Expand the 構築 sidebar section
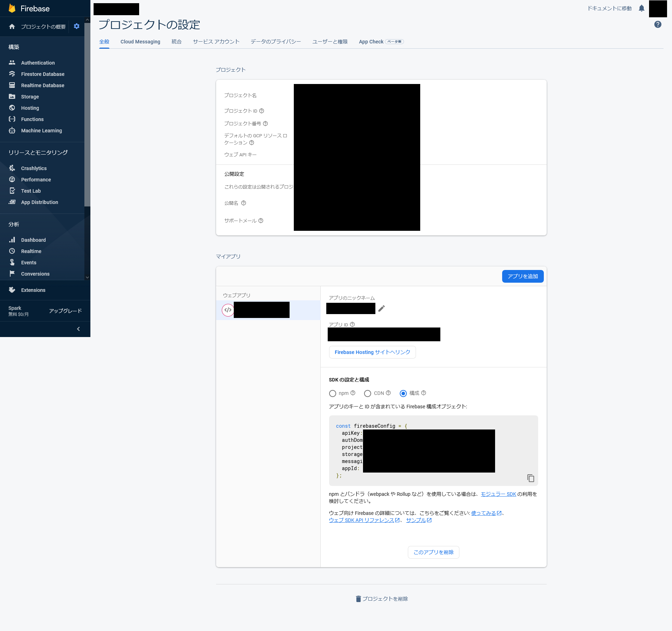Image resolution: width=672 pixels, height=631 pixels. [14, 47]
